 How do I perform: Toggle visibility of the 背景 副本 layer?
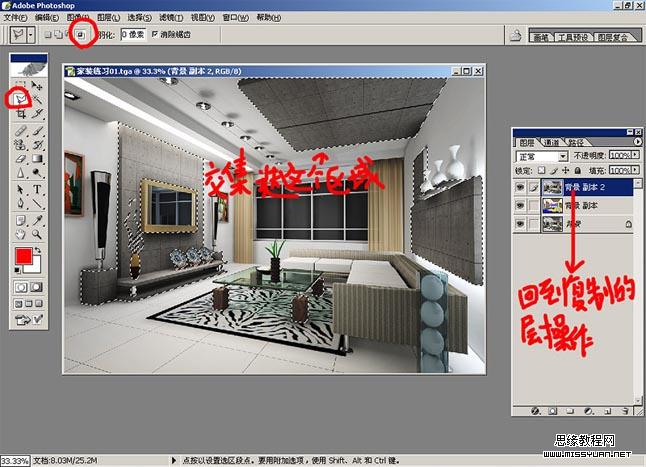519,206
